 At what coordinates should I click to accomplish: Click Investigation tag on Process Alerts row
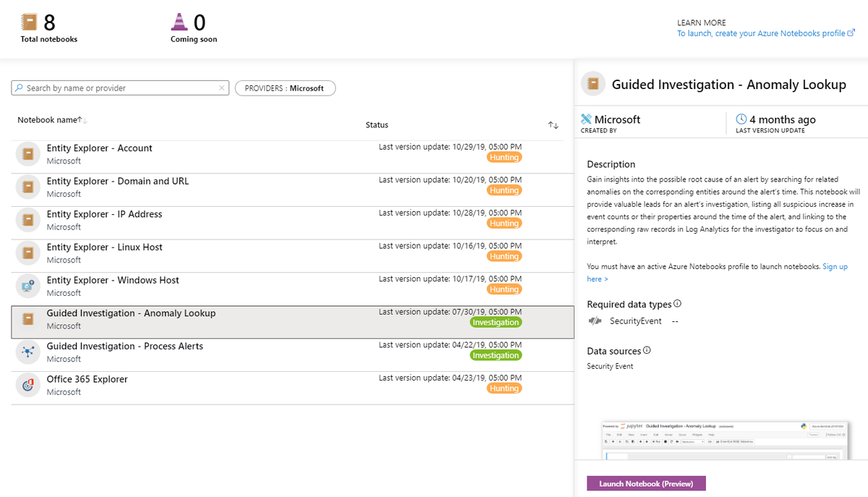click(495, 355)
